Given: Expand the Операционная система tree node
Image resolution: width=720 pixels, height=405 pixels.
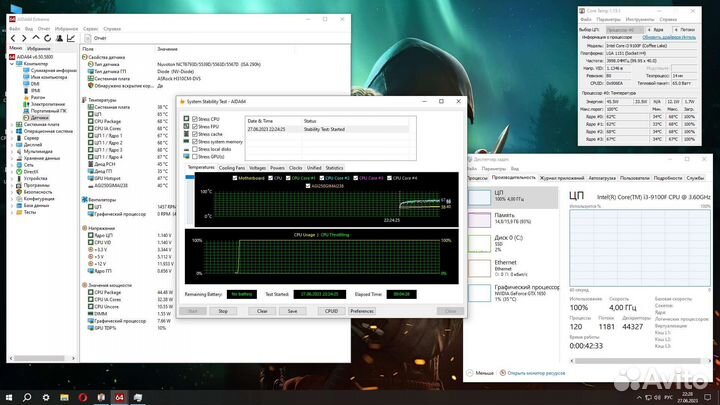Looking at the screenshot, I should pyautogui.click(x=12, y=131).
